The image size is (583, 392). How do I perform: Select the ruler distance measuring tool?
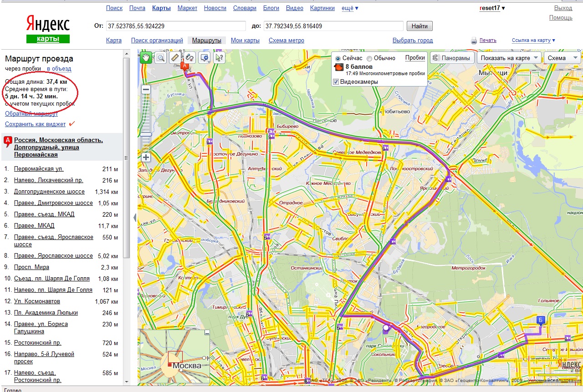pos(175,57)
